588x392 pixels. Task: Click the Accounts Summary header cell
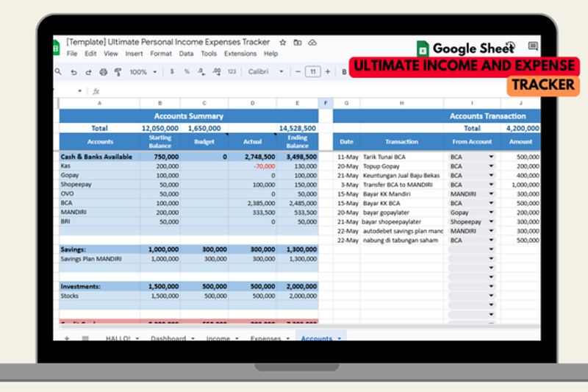click(189, 116)
